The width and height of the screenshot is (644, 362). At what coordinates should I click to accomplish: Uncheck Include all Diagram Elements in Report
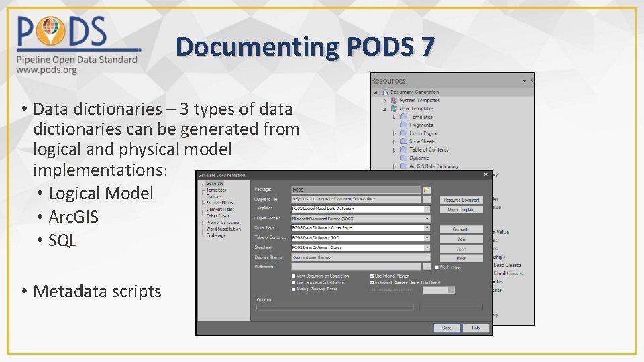pyautogui.click(x=372, y=282)
